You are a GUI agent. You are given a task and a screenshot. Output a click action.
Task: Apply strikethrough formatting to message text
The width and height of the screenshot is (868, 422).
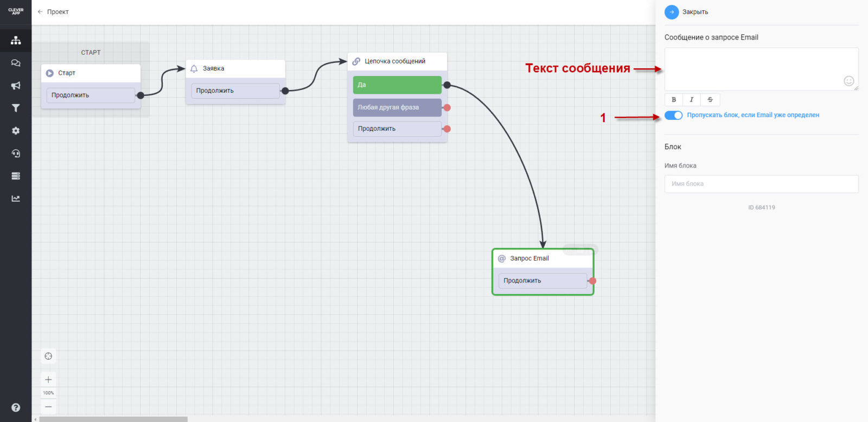[710, 100]
